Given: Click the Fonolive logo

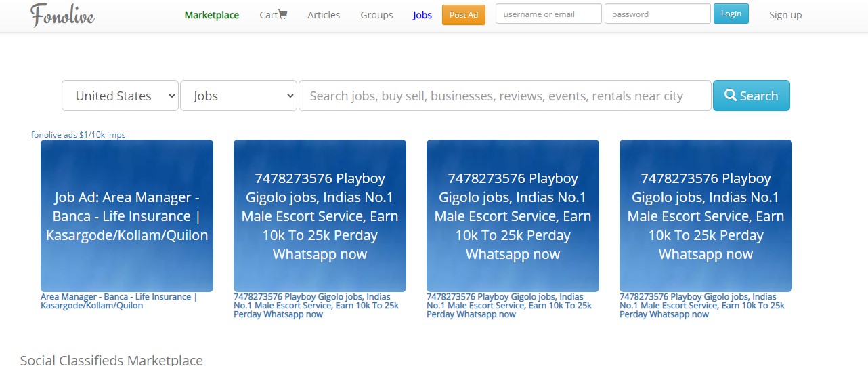Looking at the screenshot, I should pyautogui.click(x=62, y=15).
